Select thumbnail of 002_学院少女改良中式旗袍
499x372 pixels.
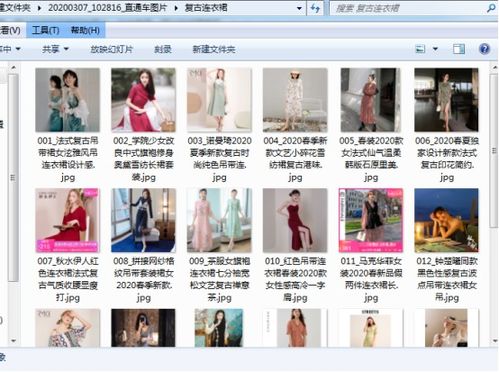click(x=143, y=100)
